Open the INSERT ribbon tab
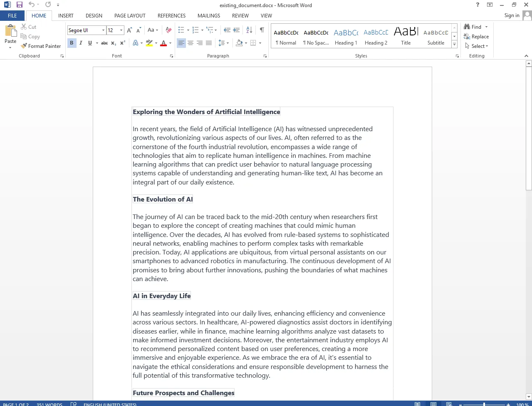The width and height of the screenshot is (532, 406). point(66,16)
